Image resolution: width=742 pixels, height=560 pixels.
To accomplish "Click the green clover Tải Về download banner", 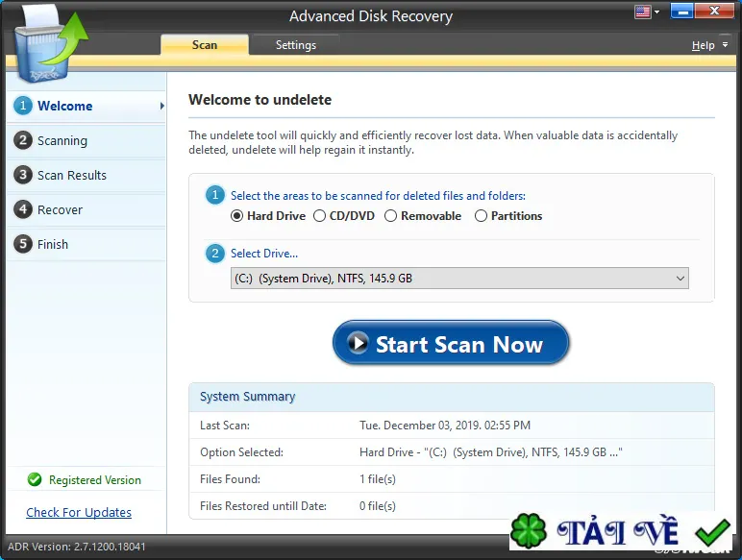I will (620, 530).
